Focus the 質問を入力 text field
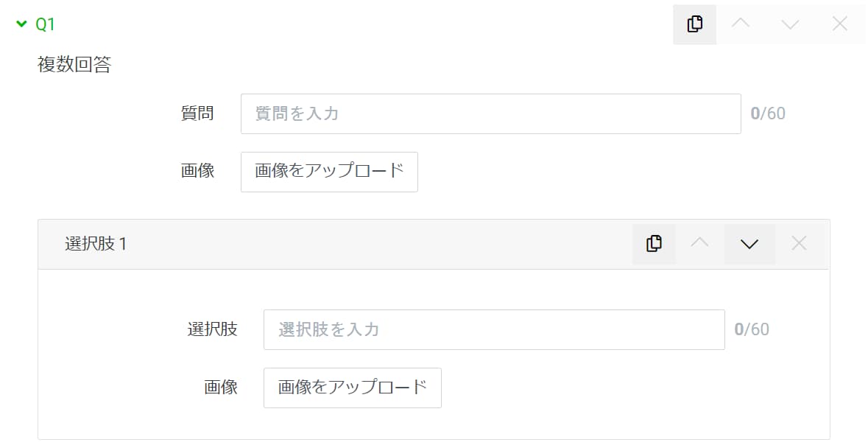Screen dimensions: 868x448 pyautogui.click(x=490, y=113)
